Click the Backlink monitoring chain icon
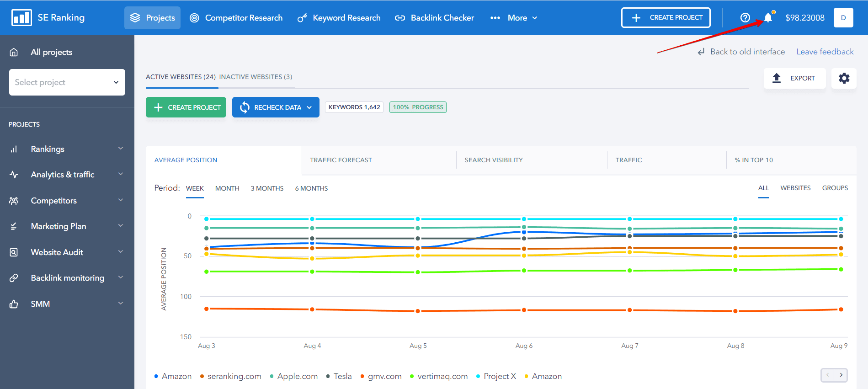Viewport: 868px width, 389px height. [14, 278]
